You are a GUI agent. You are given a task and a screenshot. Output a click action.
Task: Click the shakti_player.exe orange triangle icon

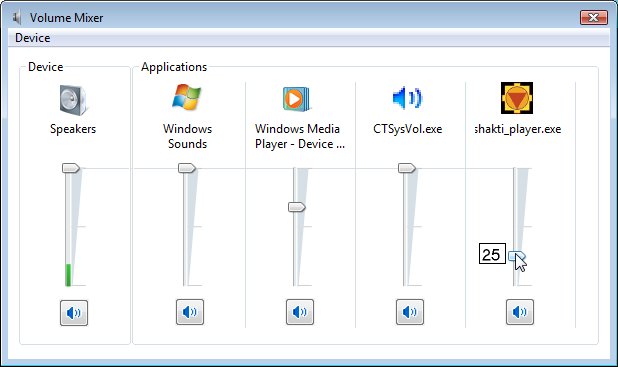click(x=517, y=98)
